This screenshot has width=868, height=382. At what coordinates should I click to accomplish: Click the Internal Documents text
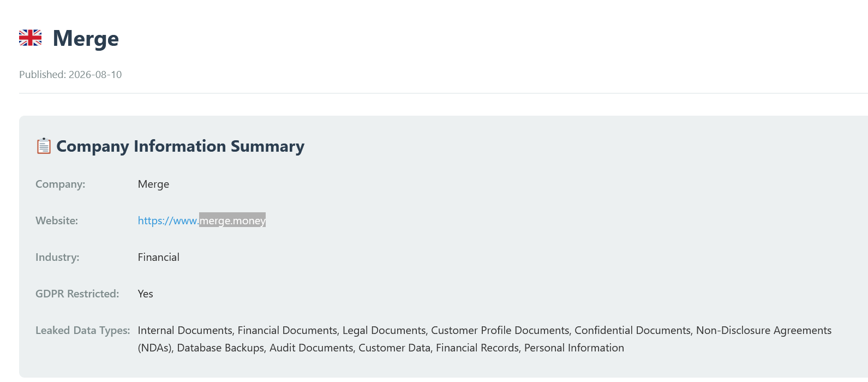pyautogui.click(x=185, y=330)
